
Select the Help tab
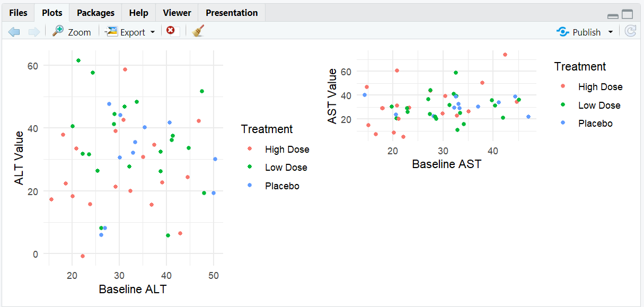coord(139,13)
